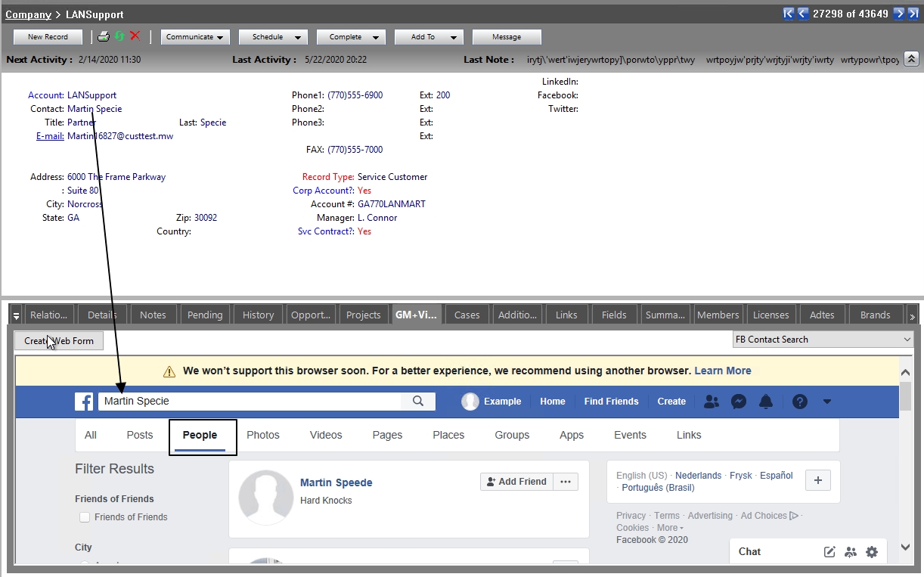Open chat settings gear

coord(872,552)
